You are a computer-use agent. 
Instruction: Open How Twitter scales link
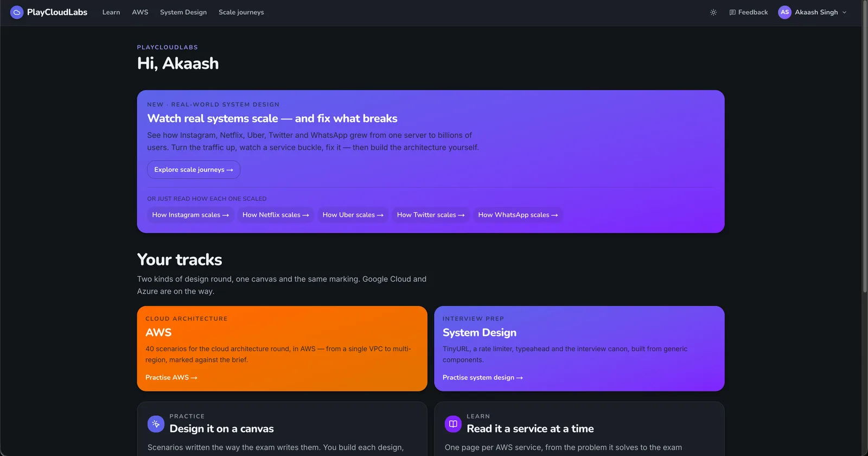pyautogui.click(x=431, y=215)
